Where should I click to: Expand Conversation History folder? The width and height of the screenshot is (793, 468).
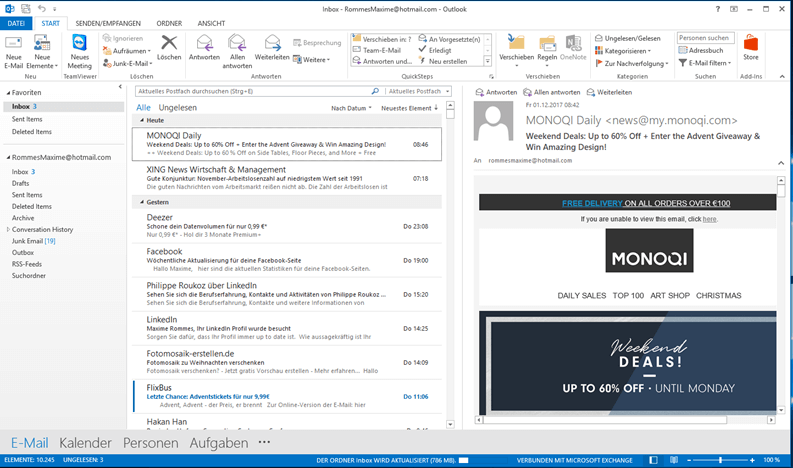pyautogui.click(x=8, y=229)
